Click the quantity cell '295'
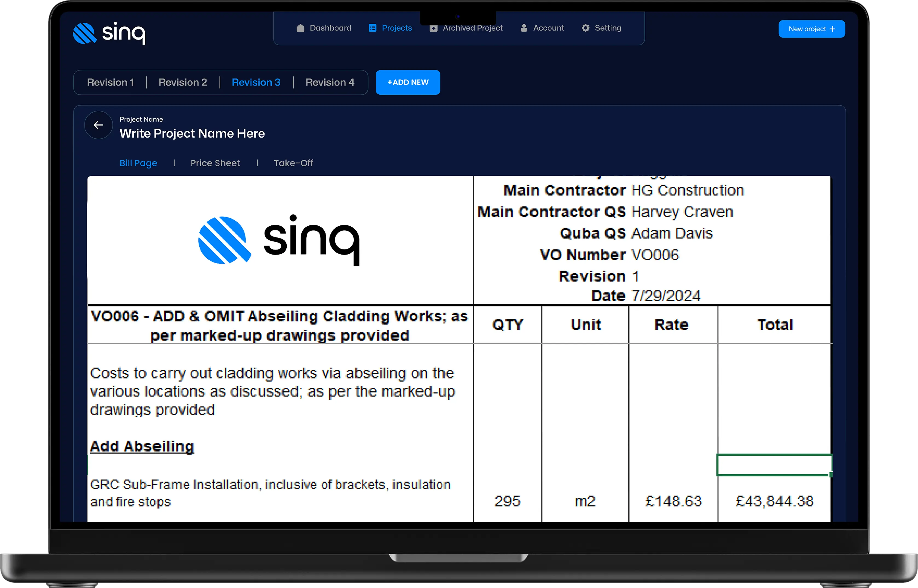This screenshot has width=918, height=588. coord(507,501)
